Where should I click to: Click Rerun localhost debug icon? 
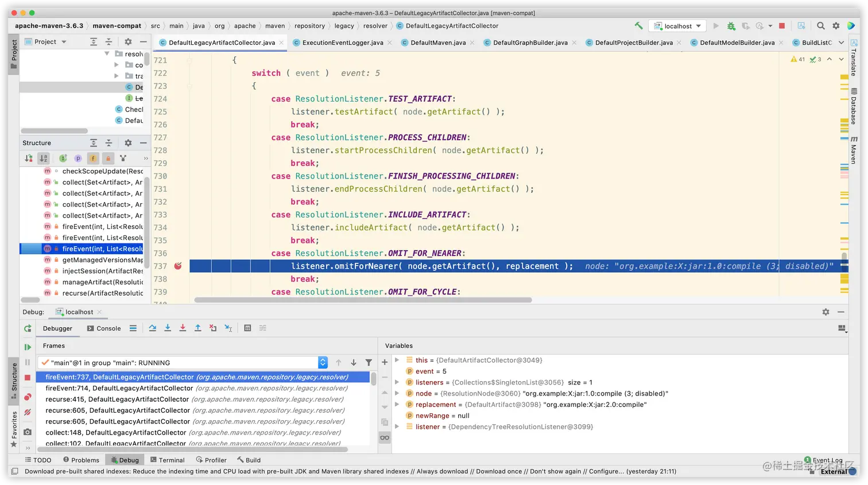tap(28, 328)
